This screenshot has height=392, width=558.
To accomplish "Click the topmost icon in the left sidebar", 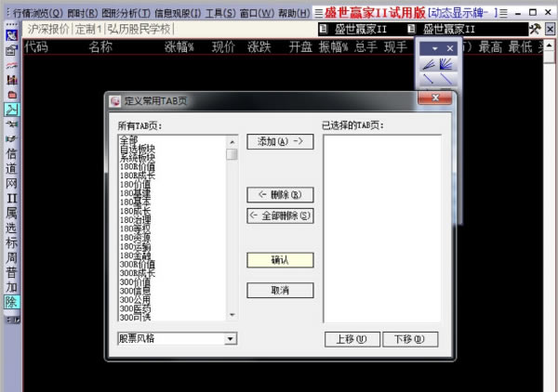I will [x=12, y=35].
